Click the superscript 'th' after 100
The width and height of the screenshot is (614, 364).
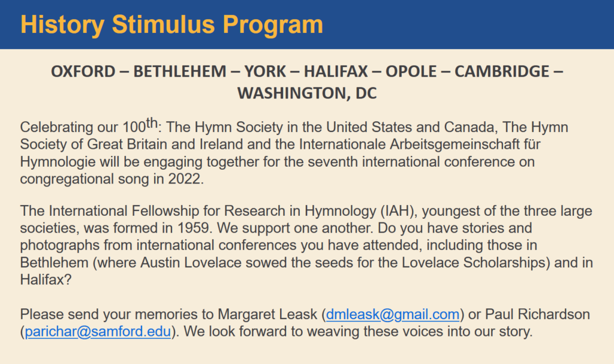(152, 123)
